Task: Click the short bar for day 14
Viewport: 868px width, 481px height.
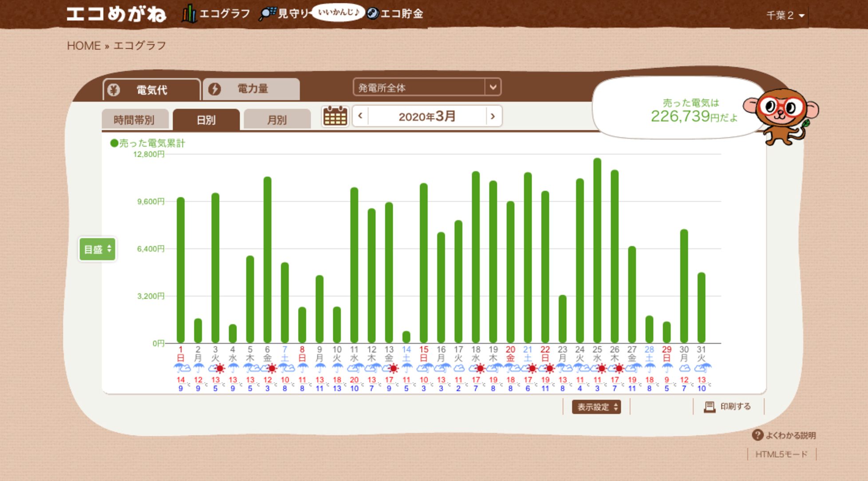Action: point(406,337)
